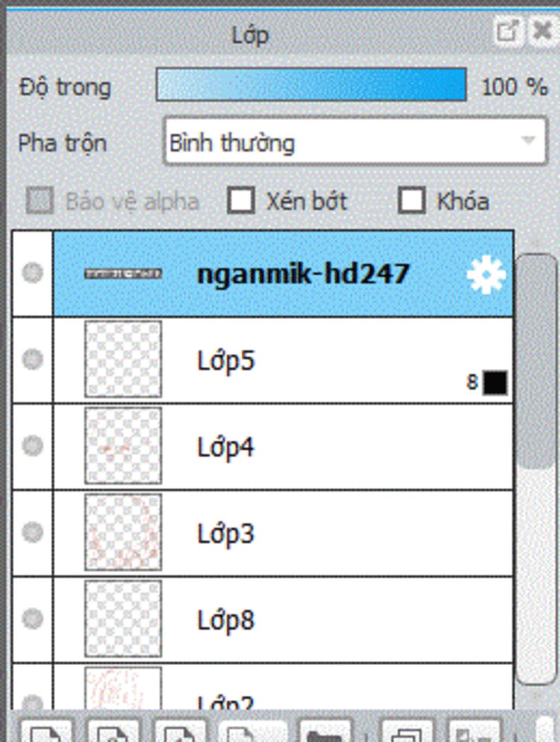Toggle visibility of Lớp8 layer
Screen dimensions: 560x742
click(x=32, y=618)
